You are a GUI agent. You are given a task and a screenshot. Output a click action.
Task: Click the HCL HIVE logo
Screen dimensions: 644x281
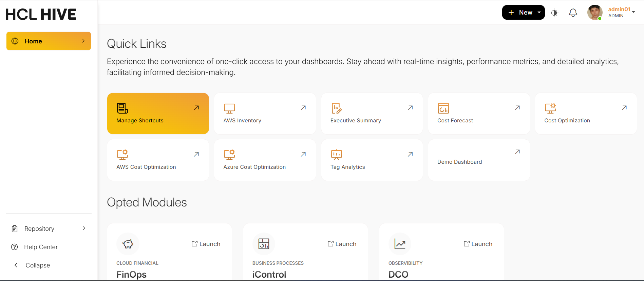click(41, 14)
